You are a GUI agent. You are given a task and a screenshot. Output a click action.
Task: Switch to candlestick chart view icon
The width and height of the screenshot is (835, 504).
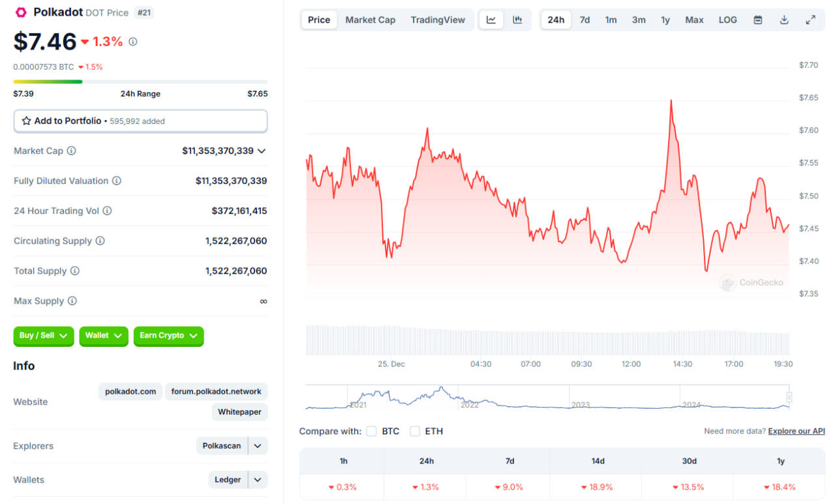click(517, 20)
